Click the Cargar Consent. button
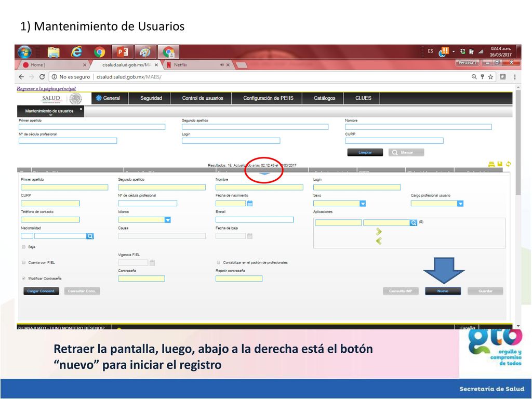 (41, 291)
